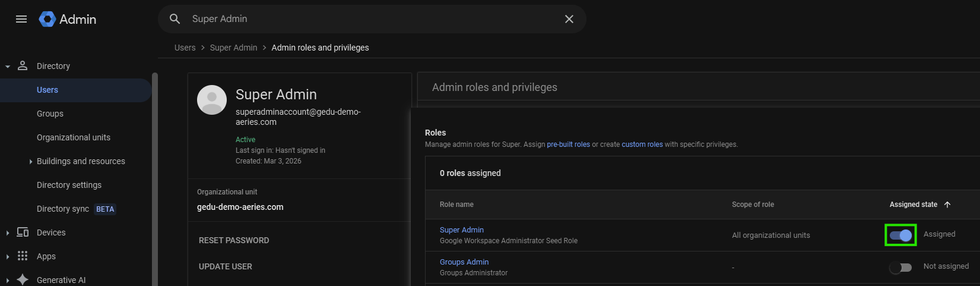Image resolution: width=980 pixels, height=286 pixels.
Task: Click the search magnifier icon
Action: (175, 19)
